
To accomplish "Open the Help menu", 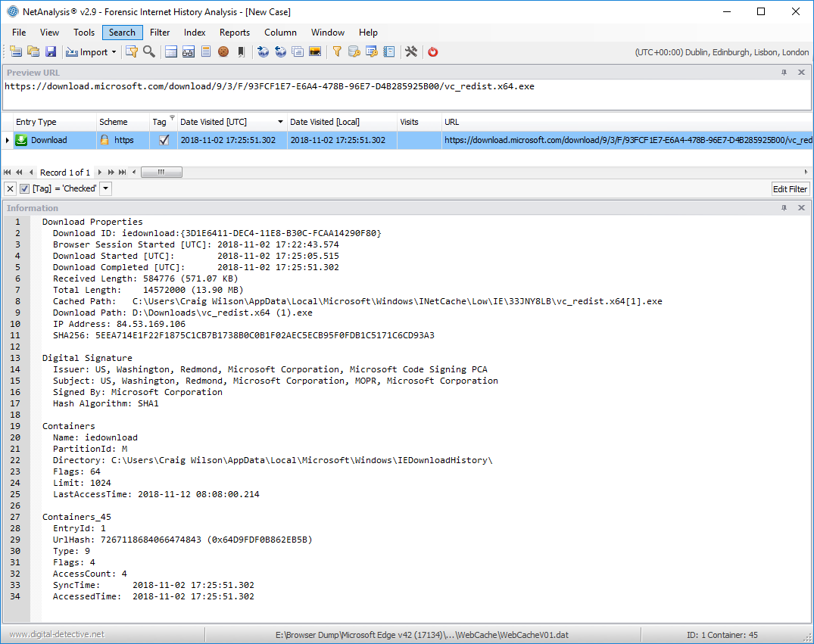I will (x=368, y=33).
